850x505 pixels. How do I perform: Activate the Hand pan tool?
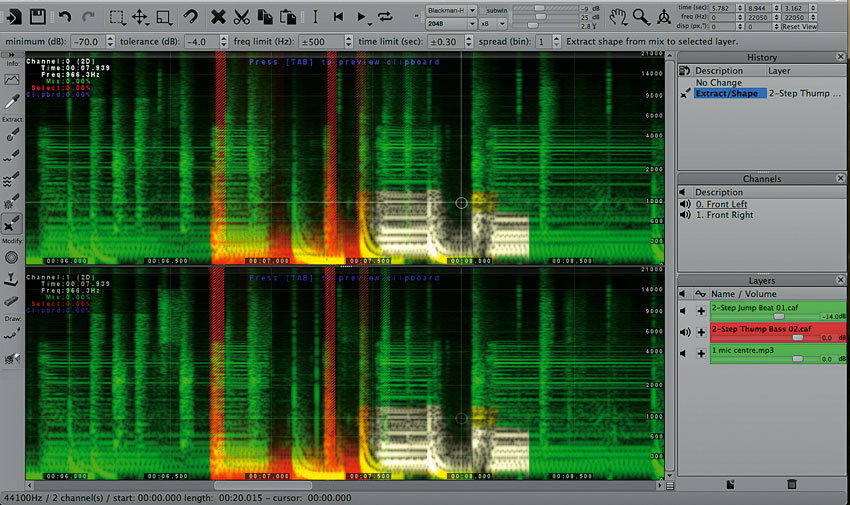click(x=619, y=16)
